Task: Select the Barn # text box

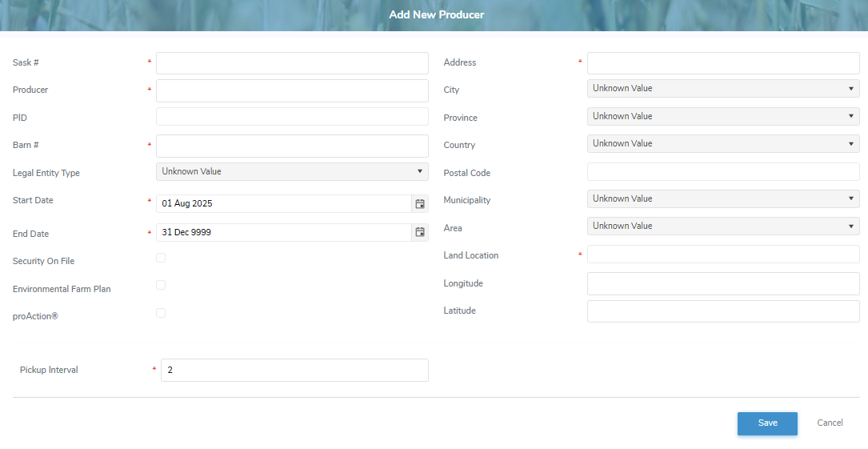Action: [292, 146]
